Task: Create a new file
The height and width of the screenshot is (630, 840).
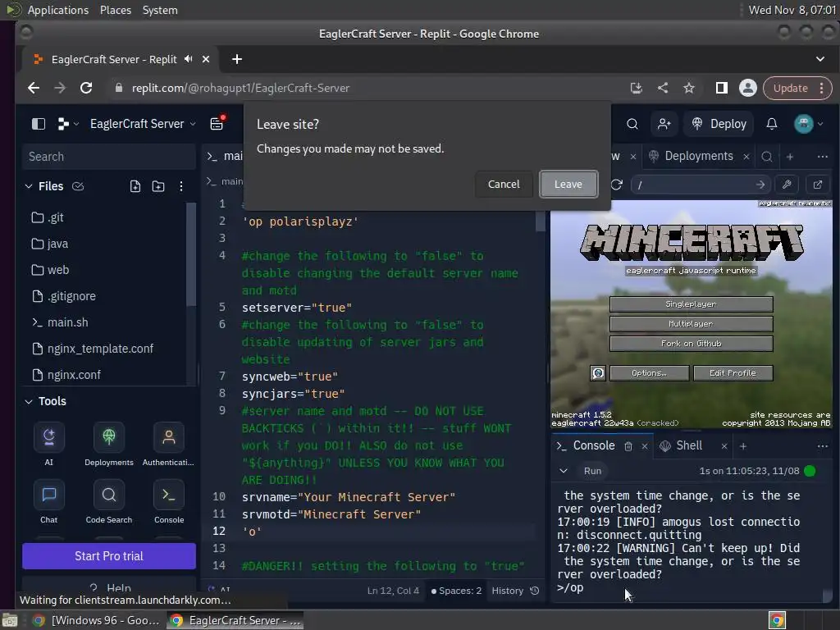Action: coord(135,186)
